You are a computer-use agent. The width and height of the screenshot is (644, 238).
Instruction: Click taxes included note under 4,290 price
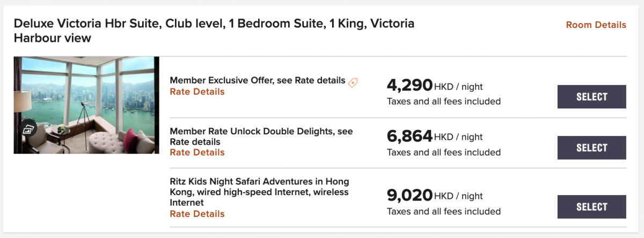click(444, 101)
